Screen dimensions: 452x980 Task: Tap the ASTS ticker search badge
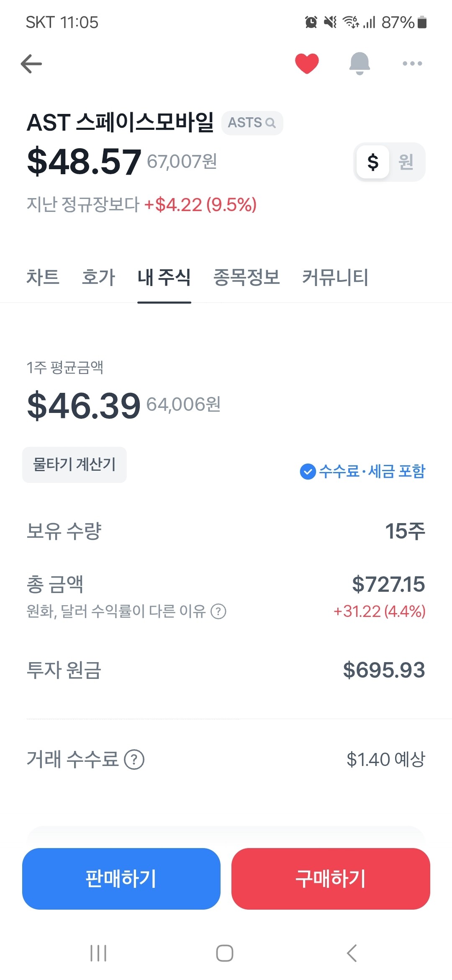(252, 123)
